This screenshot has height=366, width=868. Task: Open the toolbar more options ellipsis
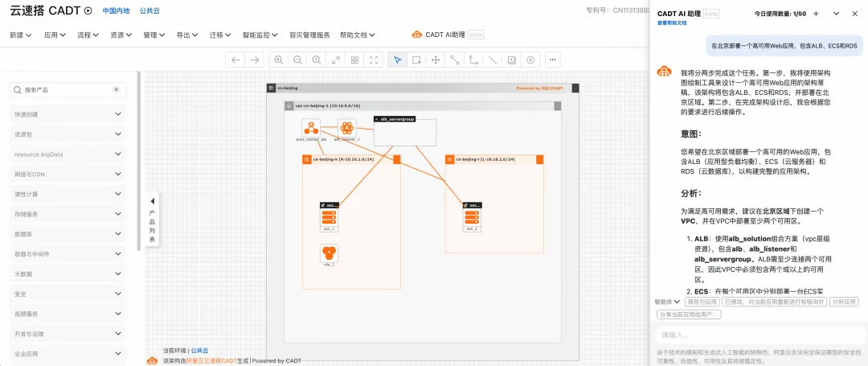553,60
